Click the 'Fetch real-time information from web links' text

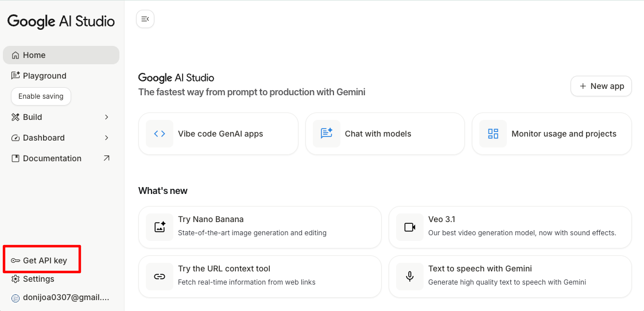246,282
